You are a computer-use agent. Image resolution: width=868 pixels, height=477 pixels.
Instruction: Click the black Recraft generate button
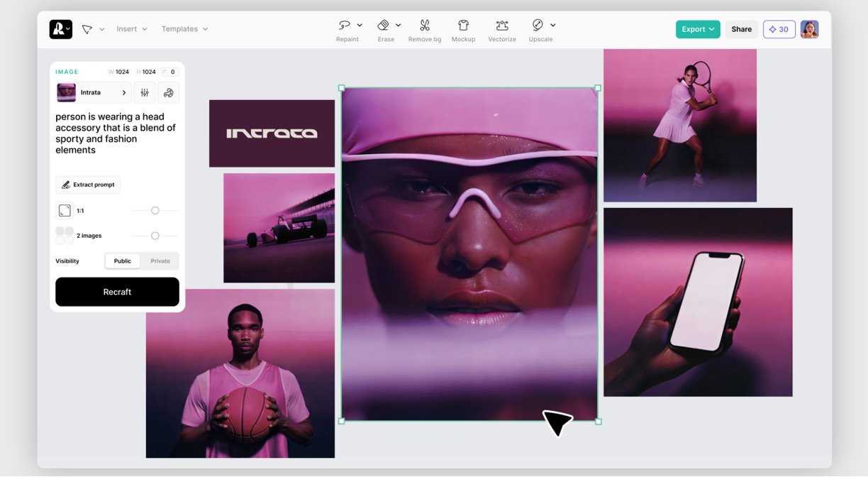coord(117,292)
